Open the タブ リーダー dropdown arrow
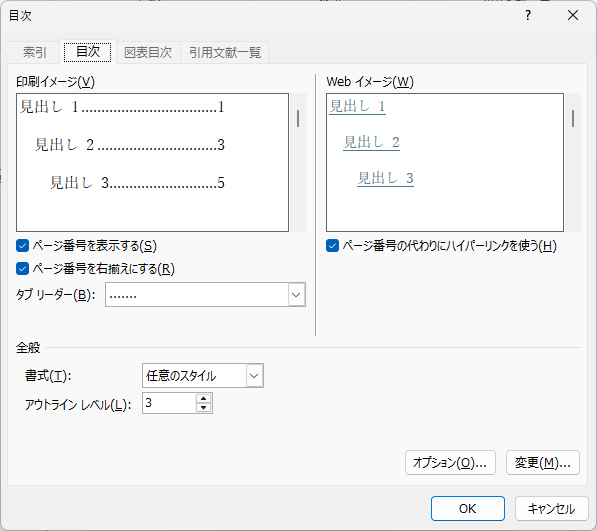 (296, 295)
